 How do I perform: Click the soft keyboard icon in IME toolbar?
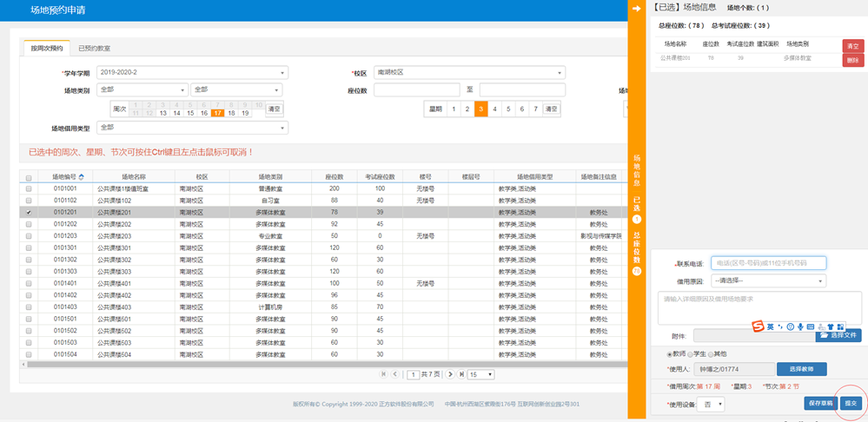[x=811, y=326]
